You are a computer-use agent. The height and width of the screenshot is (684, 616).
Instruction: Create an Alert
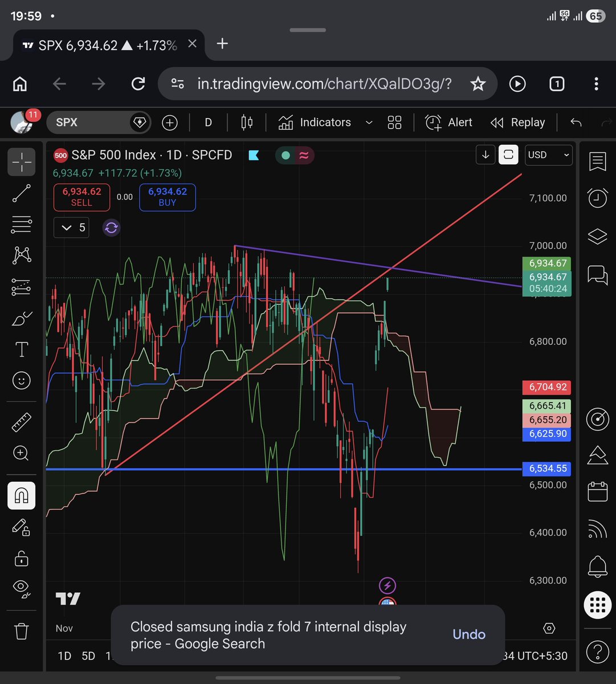click(449, 123)
